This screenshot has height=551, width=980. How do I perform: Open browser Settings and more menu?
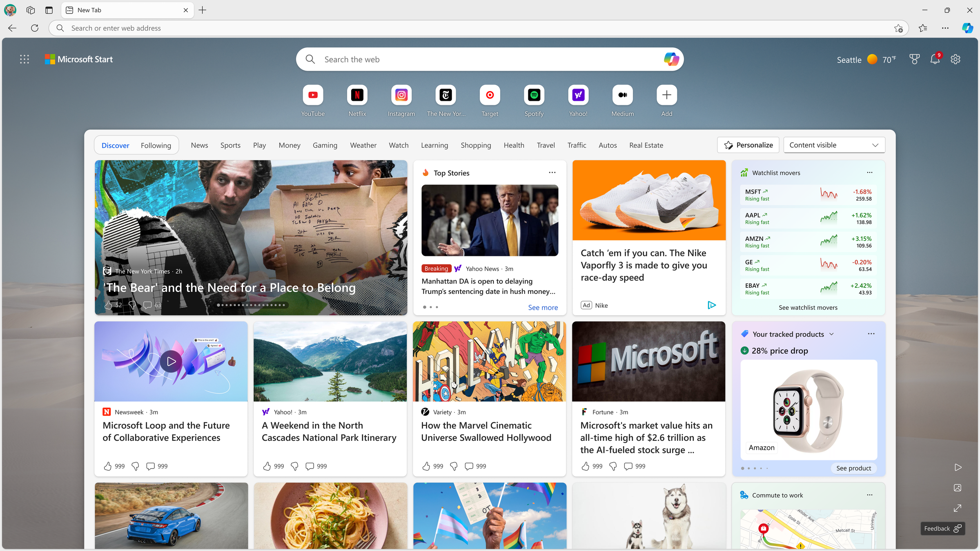point(945,28)
